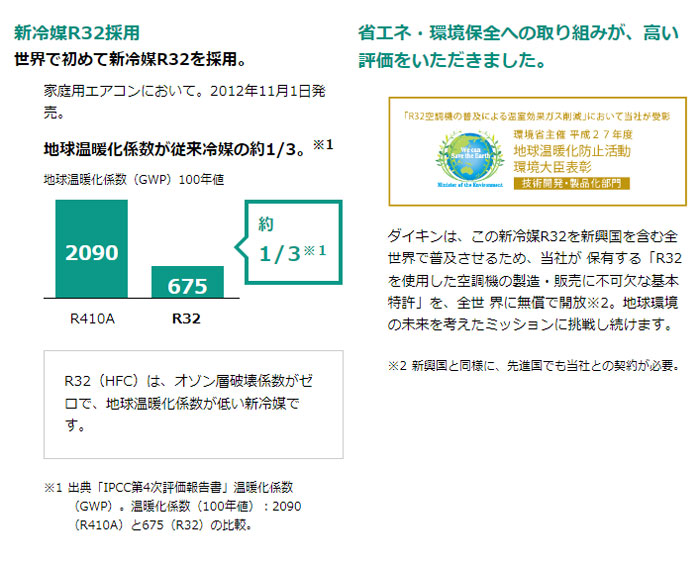Screen dimensions: 700x568
Task: Click the 2090 bar in GWP chart
Action: click(92, 249)
